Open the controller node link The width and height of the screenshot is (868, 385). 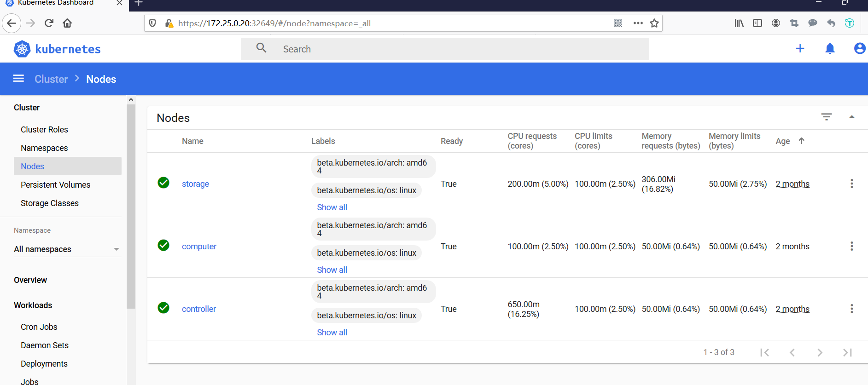(199, 309)
